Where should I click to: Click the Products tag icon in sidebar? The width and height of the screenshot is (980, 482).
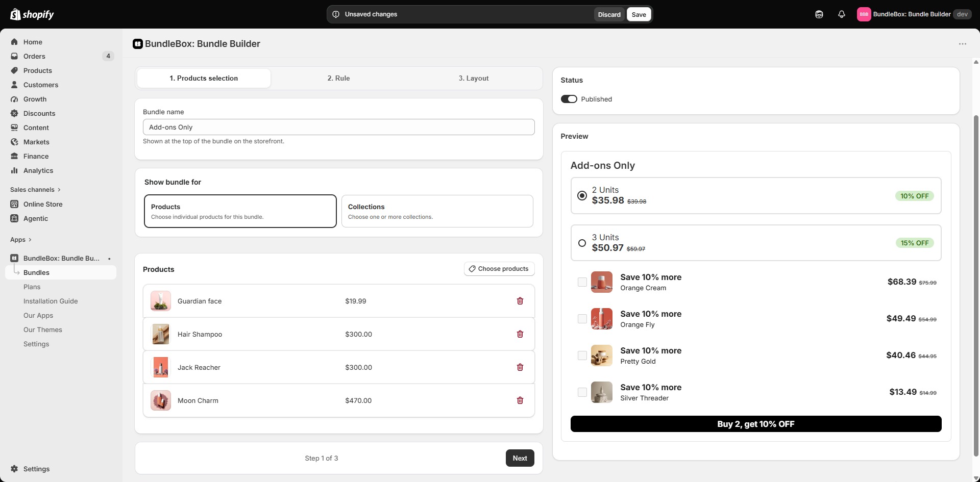pos(14,70)
